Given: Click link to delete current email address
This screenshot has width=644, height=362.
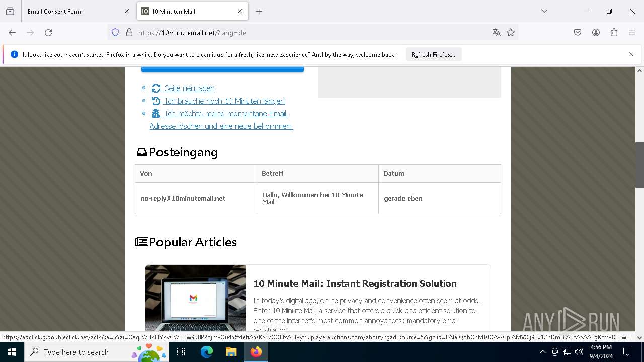Looking at the screenshot, I should tap(221, 120).
